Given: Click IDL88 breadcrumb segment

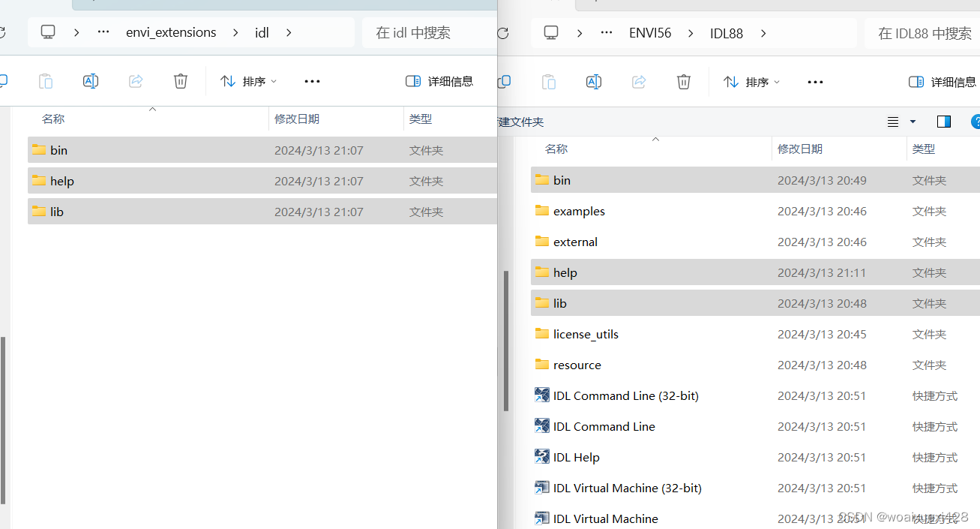Looking at the screenshot, I should pos(727,33).
